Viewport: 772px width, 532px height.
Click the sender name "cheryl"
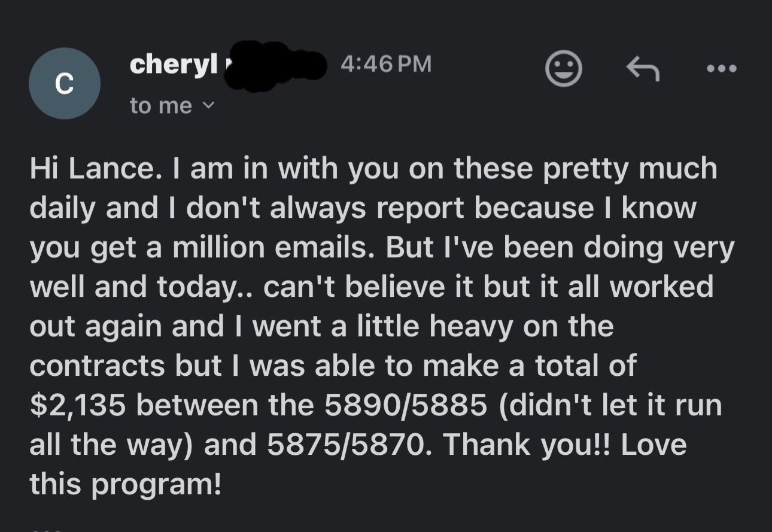174,65
